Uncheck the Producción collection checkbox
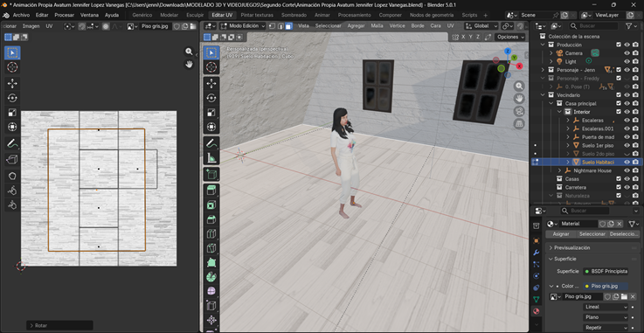The height and width of the screenshot is (333, 644). (619, 45)
